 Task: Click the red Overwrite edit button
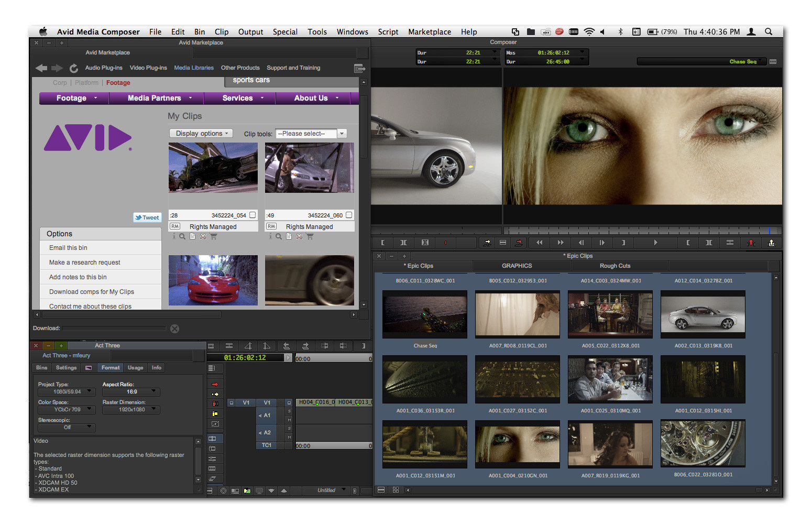tap(519, 243)
